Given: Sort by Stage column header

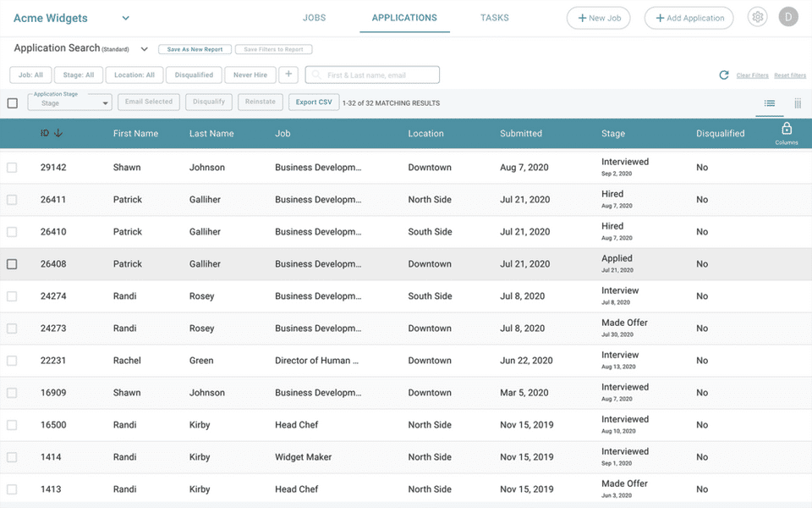Looking at the screenshot, I should point(613,133).
